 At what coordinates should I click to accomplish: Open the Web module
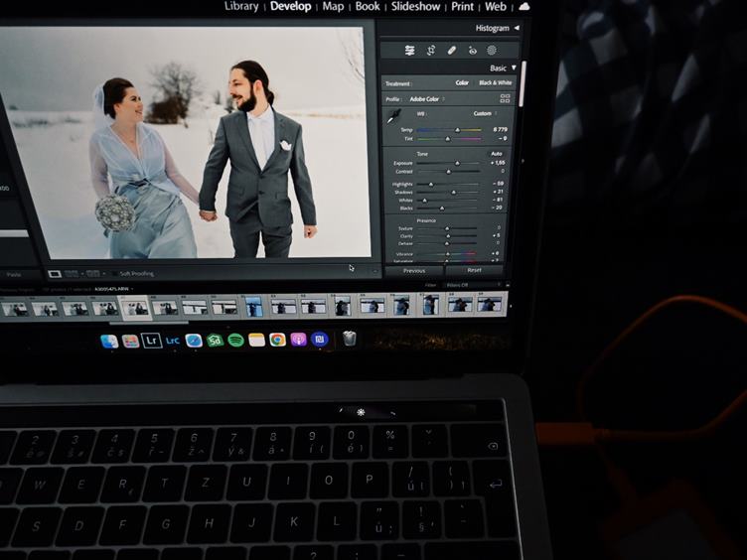point(496,7)
